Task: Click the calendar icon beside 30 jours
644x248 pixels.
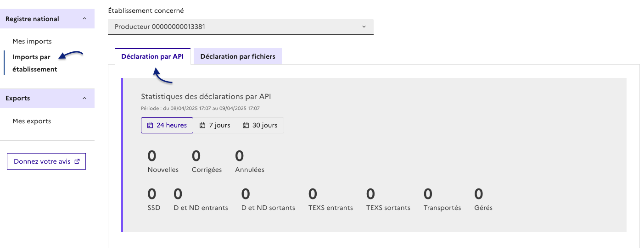Action: (246, 126)
